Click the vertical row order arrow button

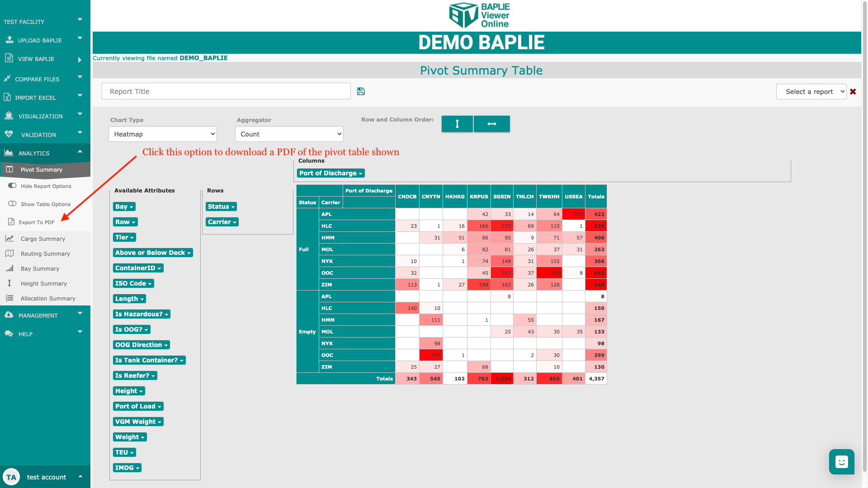(x=457, y=124)
